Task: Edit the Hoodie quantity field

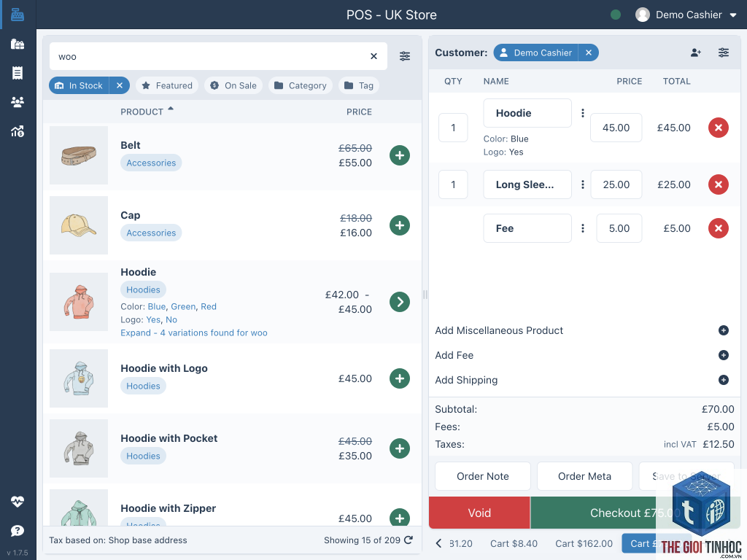Action: [x=453, y=128]
